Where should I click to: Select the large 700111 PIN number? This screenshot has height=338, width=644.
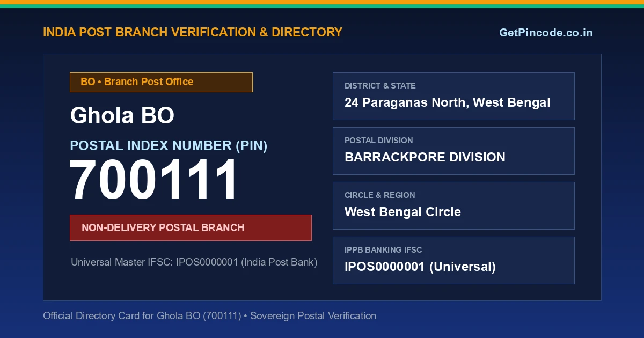pyautogui.click(x=154, y=180)
